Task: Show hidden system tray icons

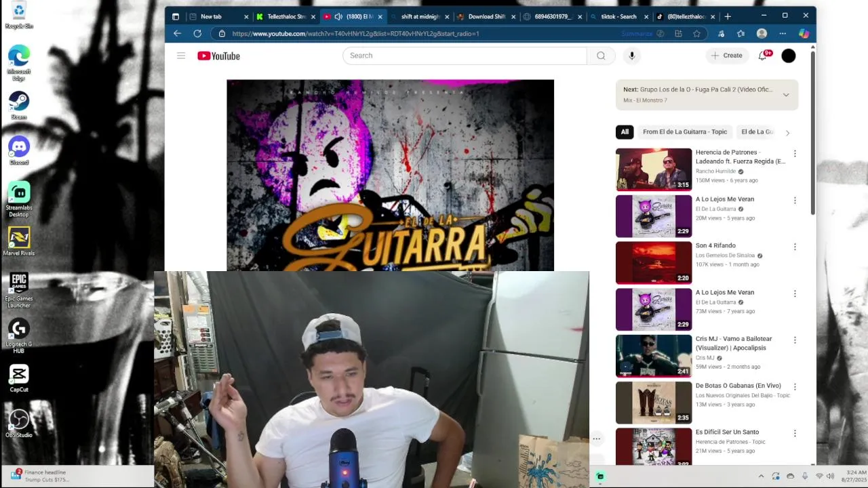Action: coord(761,476)
